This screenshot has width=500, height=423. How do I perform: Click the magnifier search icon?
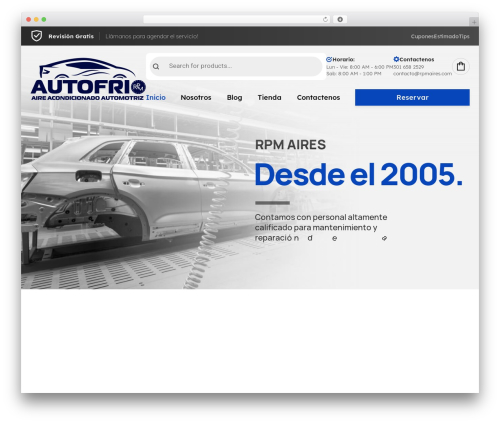156,66
